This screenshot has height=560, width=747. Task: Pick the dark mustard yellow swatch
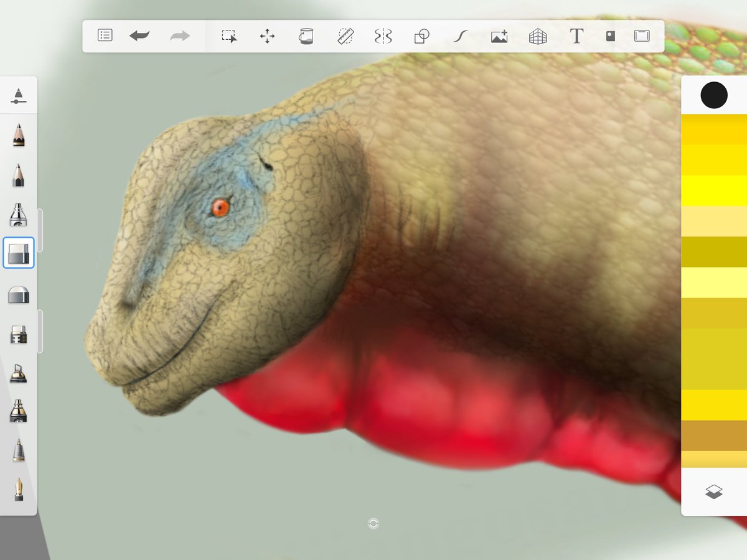click(x=714, y=251)
